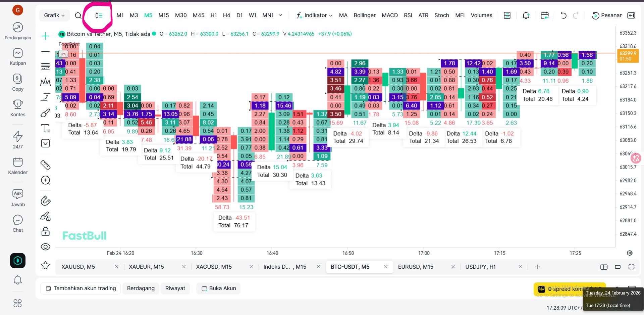Click the Buka Akun button
The image size is (644, 315).
218,288
